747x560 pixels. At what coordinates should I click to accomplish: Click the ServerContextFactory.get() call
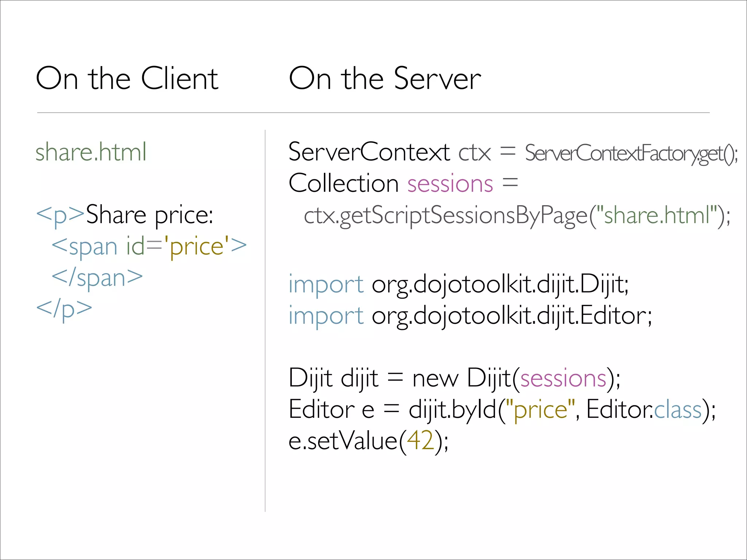click(x=631, y=153)
